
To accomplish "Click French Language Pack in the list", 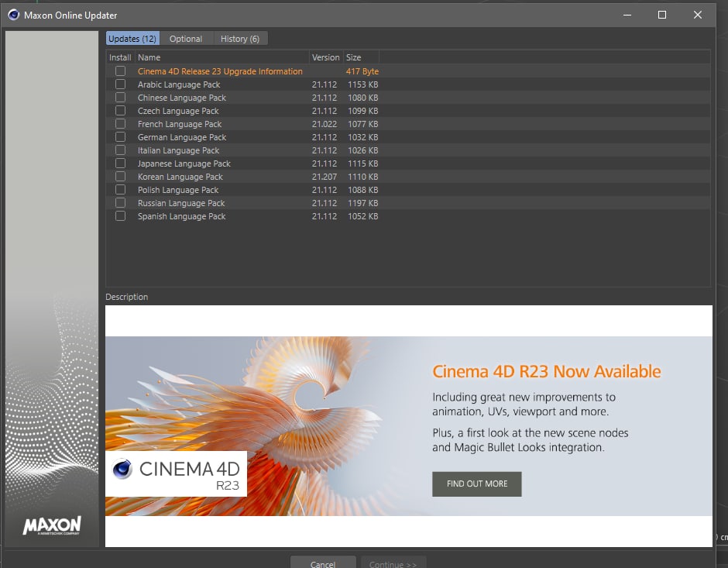I will pyautogui.click(x=179, y=124).
